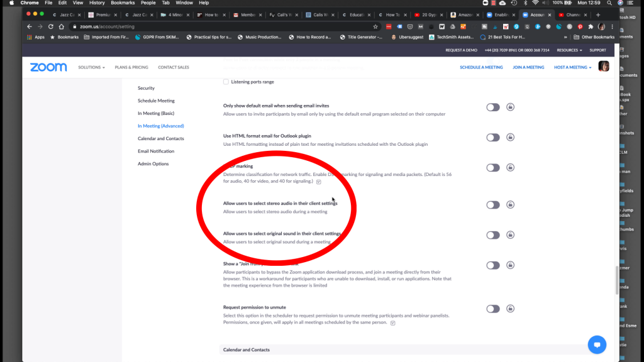Expand the Resources dropdown in top bar
The height and width of the screenshot is (362, 644).
coord(569,50)
